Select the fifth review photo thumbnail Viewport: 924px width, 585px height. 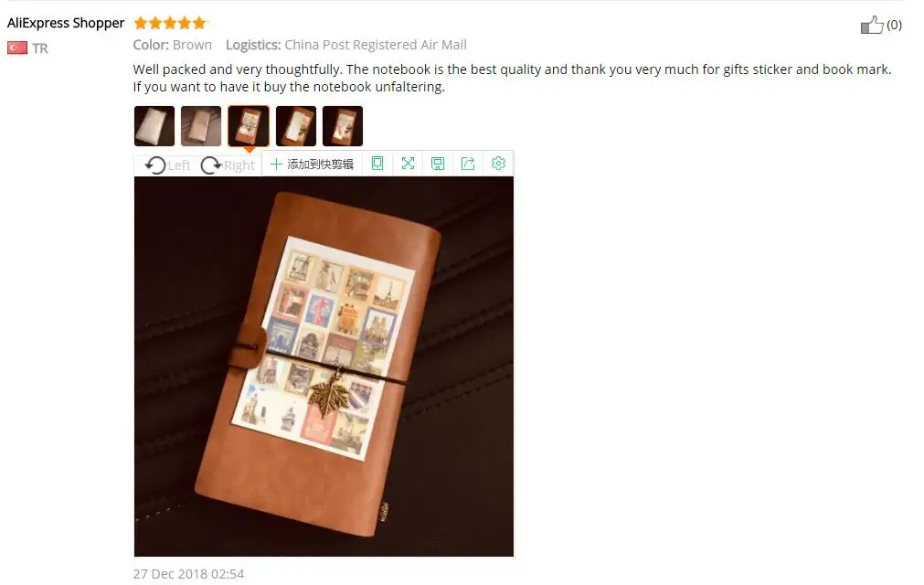point(343,126)
